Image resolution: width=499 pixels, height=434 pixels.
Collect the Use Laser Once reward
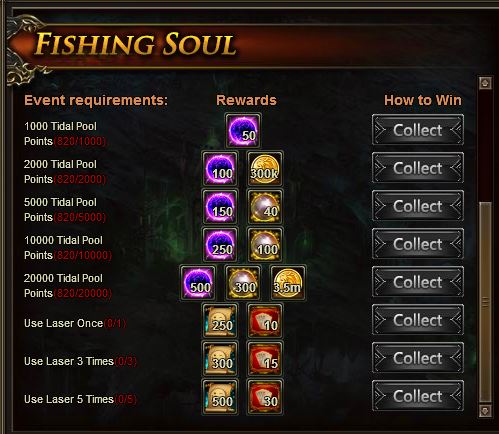tap(418, 320)
